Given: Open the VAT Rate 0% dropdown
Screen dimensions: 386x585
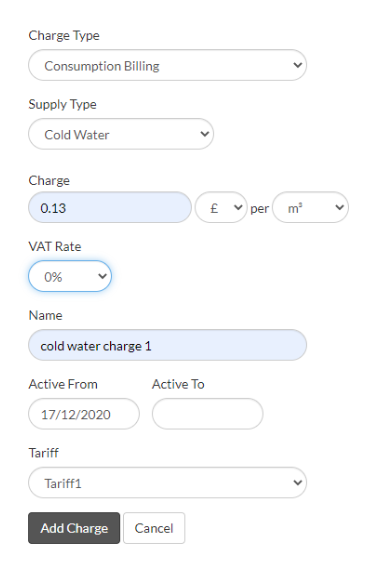Looking at the screenshot, I should click(x=70, y=276).
